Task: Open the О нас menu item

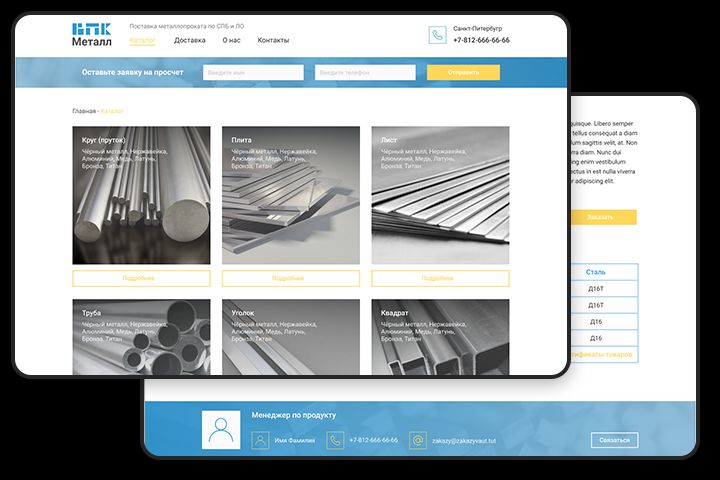Action: 231,40
